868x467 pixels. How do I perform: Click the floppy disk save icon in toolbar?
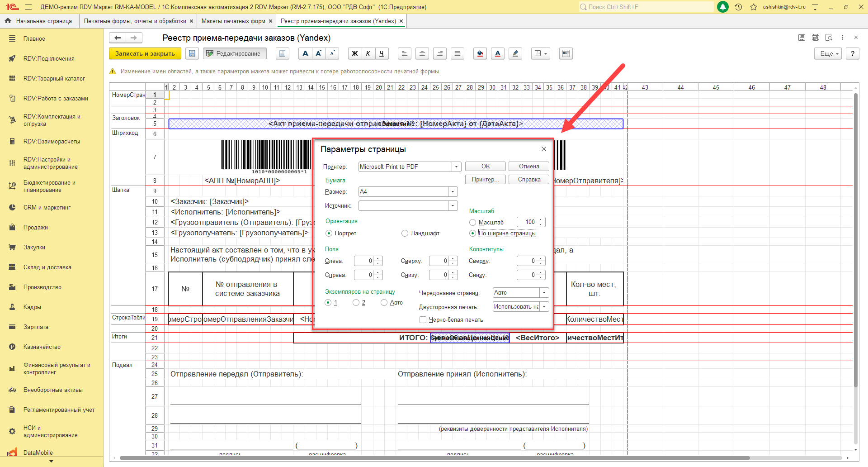(x=192, y=53)
